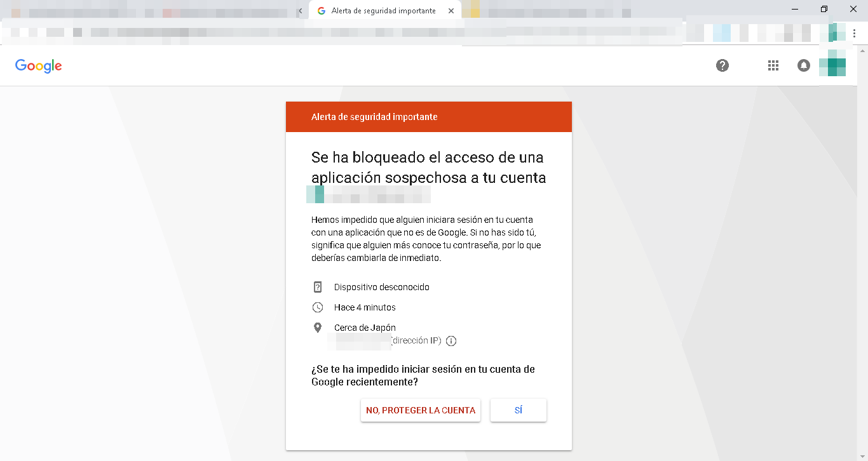Click the heading about blocked suspicious app

pos(429,168)
